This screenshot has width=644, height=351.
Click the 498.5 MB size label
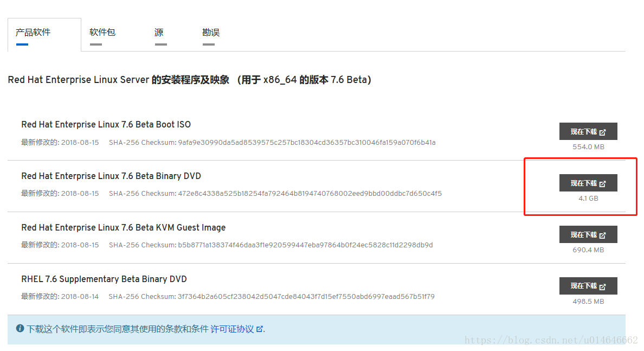click(588, 302)
